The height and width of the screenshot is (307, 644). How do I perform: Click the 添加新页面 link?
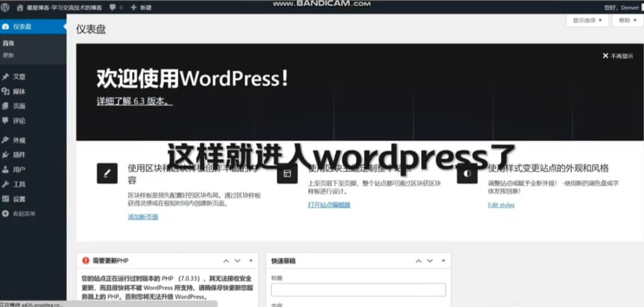click(143, 217)
